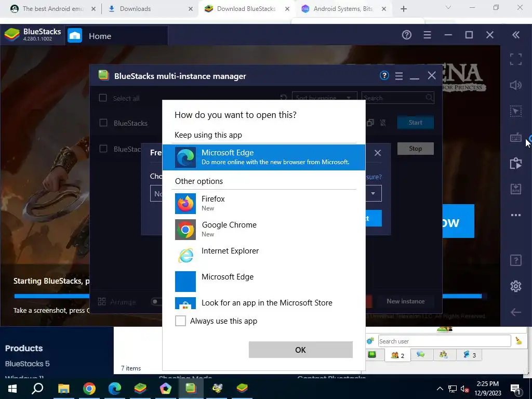Screen dimensions: 532x399
Task: Switch to The best Android emu browser tab
Action: 52,9
